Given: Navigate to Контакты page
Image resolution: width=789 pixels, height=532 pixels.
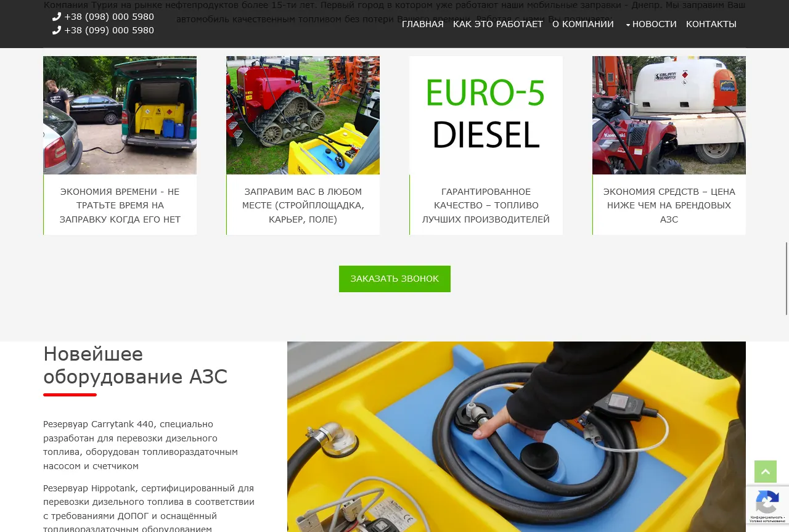Looking at the screenshot, I should (x=711, y=24).
